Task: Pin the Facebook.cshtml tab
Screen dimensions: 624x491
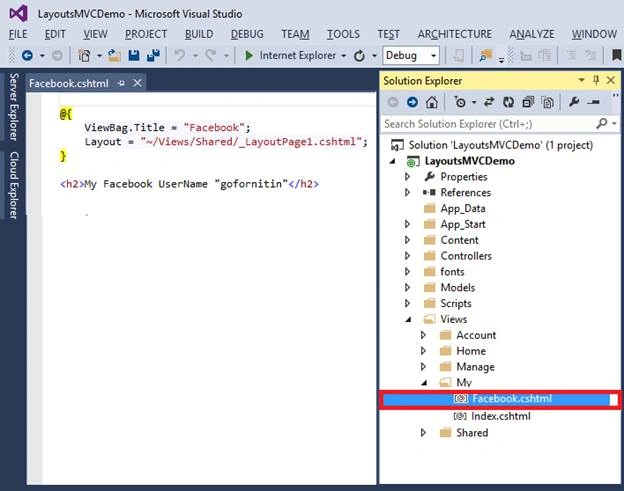Action: click(121, 83)
